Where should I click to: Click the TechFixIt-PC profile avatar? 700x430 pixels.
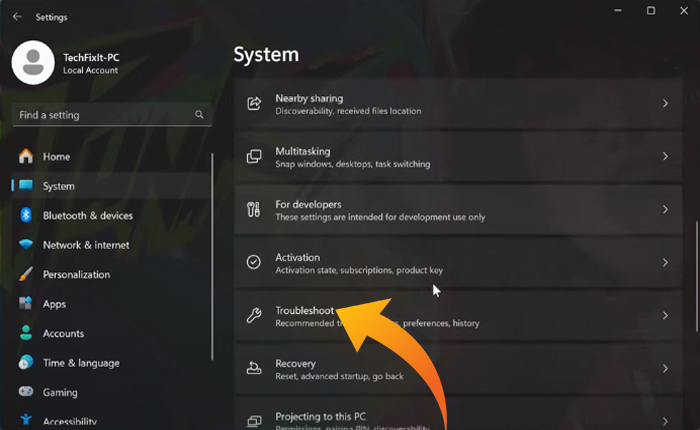33,62
